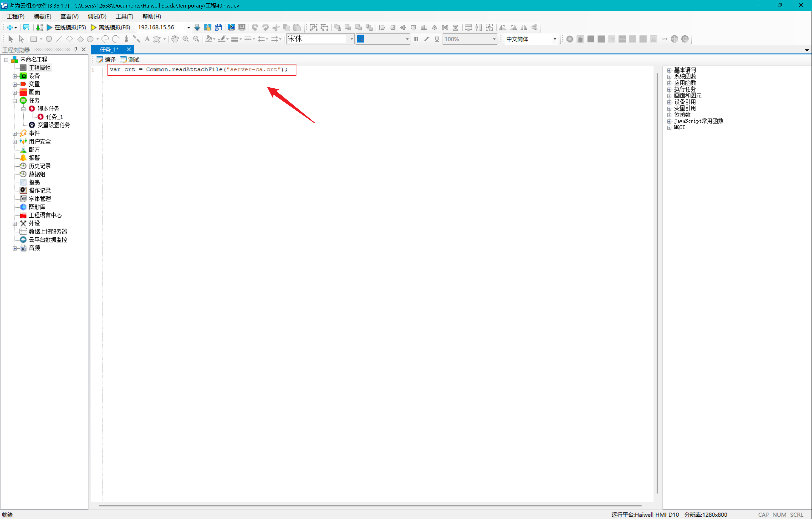Click the zoom out magnifier icon
This screenshot has width=812, height=519.
point(196,39)
